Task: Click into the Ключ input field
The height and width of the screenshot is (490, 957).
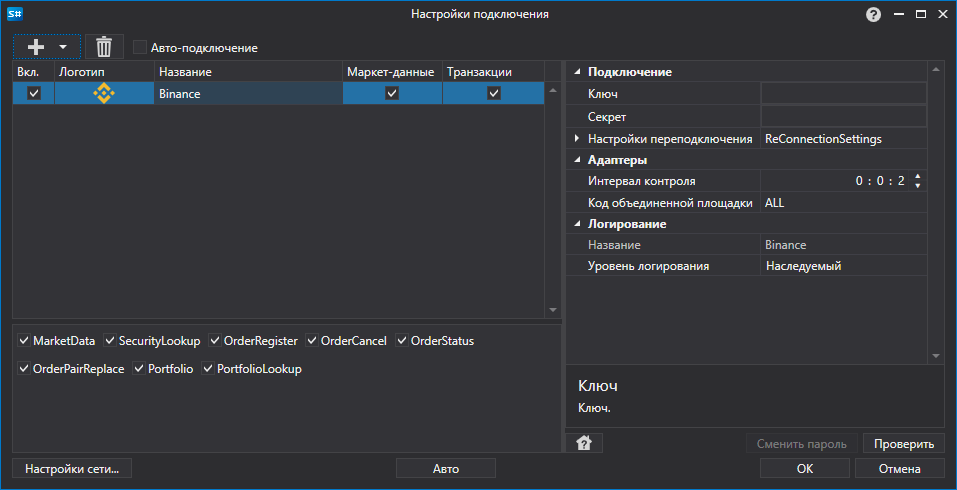Action: (x=843, y=94)
